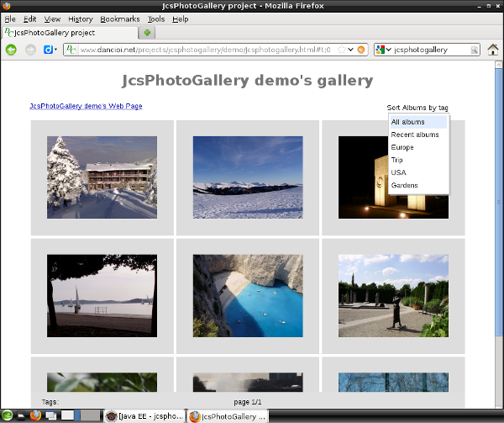Click the page vertical scrollbar thumb
This screenshot has height=423, width=504.
(x=498, y=202)
